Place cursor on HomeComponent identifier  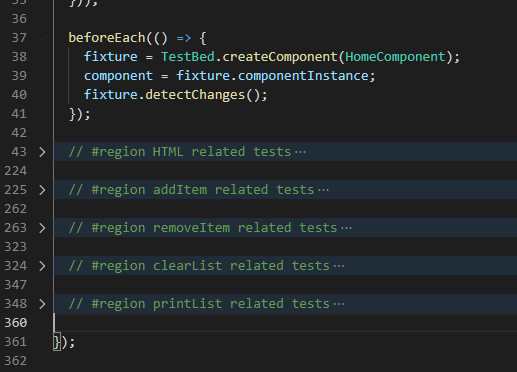click(395, 57)
